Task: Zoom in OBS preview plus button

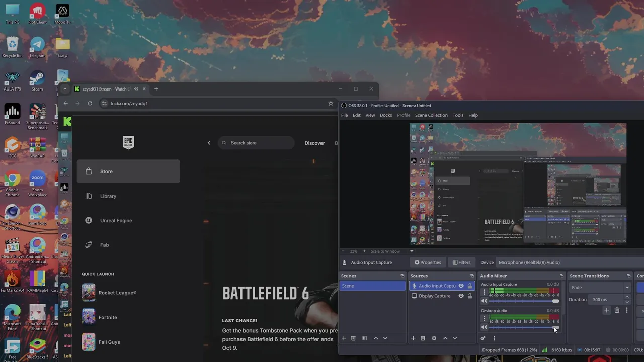Action: point(365,251)
